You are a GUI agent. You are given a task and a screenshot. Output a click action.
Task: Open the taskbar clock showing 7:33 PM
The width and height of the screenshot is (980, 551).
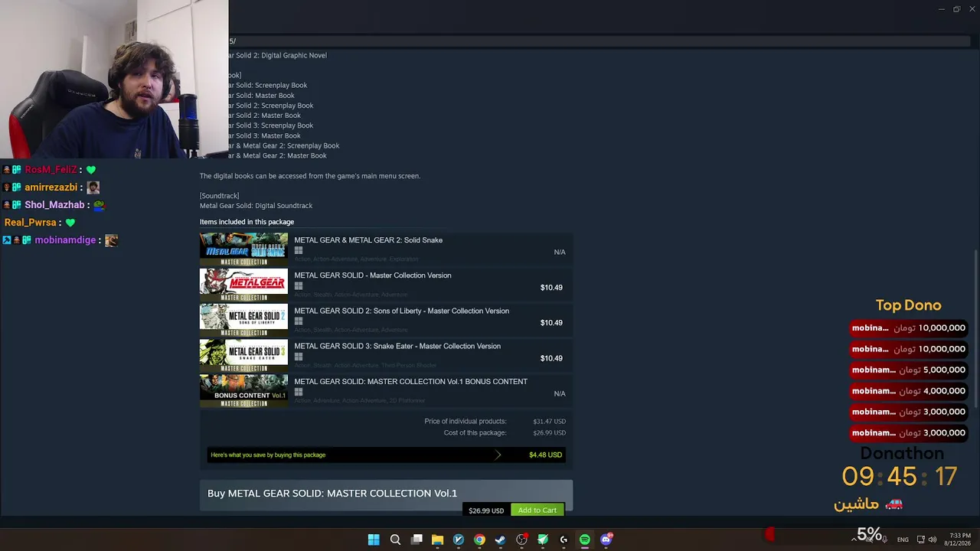(x=959, y=540)
